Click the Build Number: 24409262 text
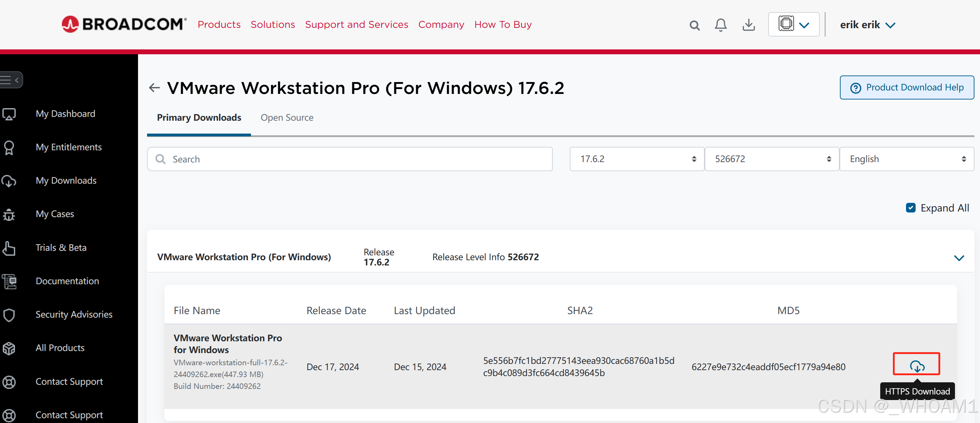 click(x=217, y=386)
